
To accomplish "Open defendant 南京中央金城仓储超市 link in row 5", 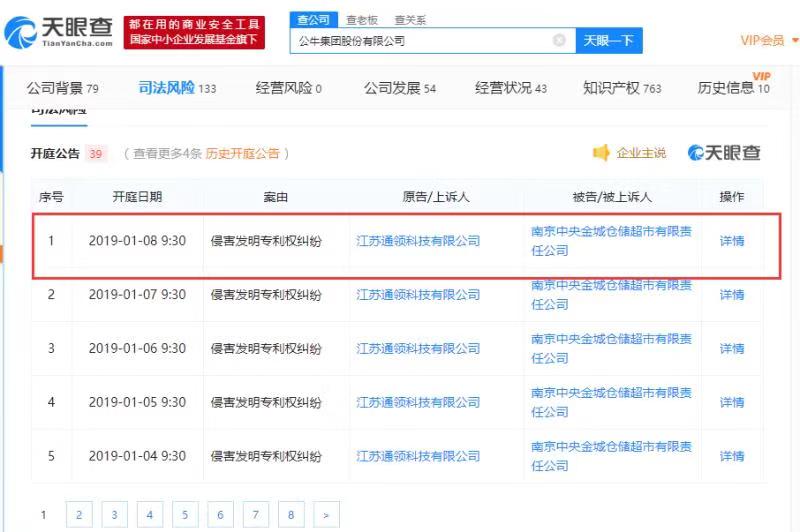I will [x=611, y=456].
